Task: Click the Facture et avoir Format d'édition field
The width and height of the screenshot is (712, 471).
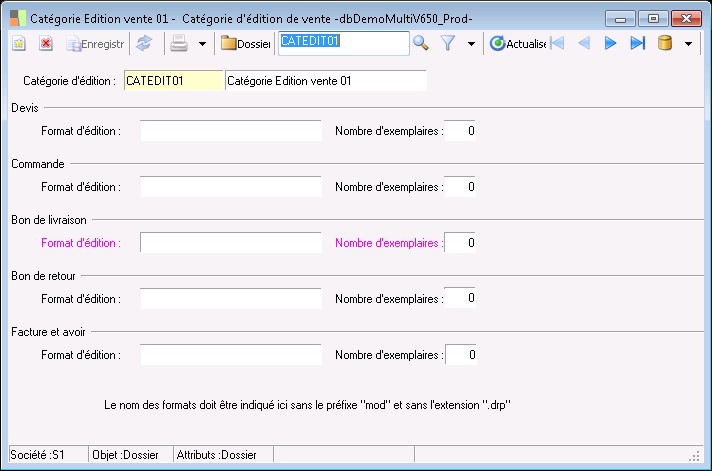Action: 231,355
